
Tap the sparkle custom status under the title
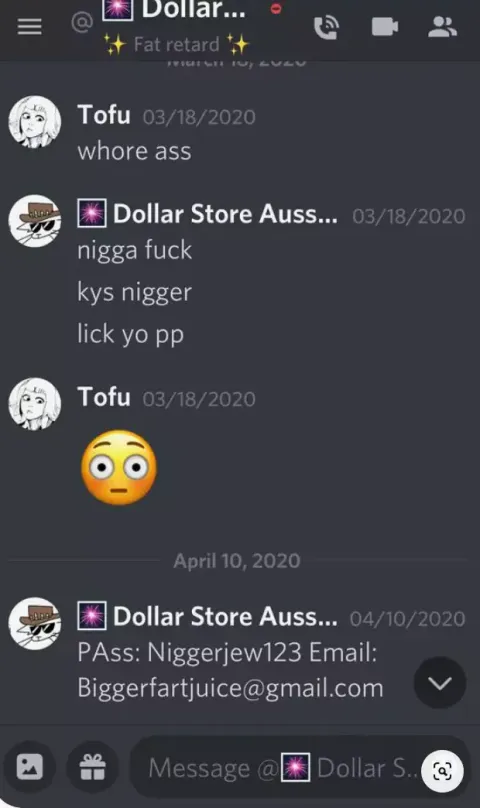[x=176, y=44]
